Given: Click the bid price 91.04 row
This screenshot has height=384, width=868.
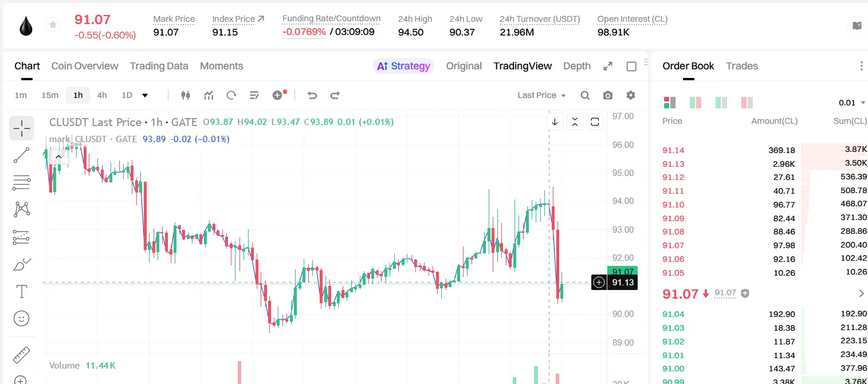Looking at the screenshot, I should [x=764, y=314].
